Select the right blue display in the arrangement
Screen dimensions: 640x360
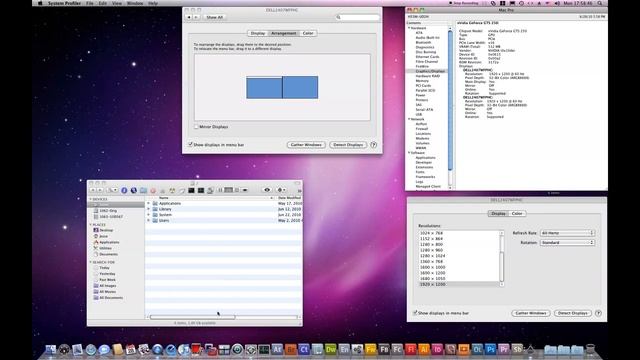pos(300,87)
